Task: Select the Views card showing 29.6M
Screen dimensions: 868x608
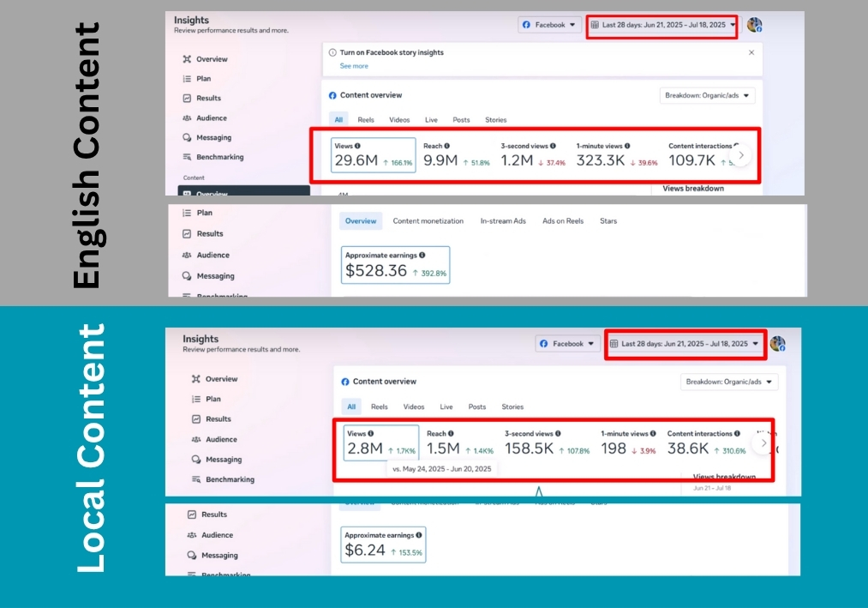Action: pyautogui.click(x=373, y=155)
